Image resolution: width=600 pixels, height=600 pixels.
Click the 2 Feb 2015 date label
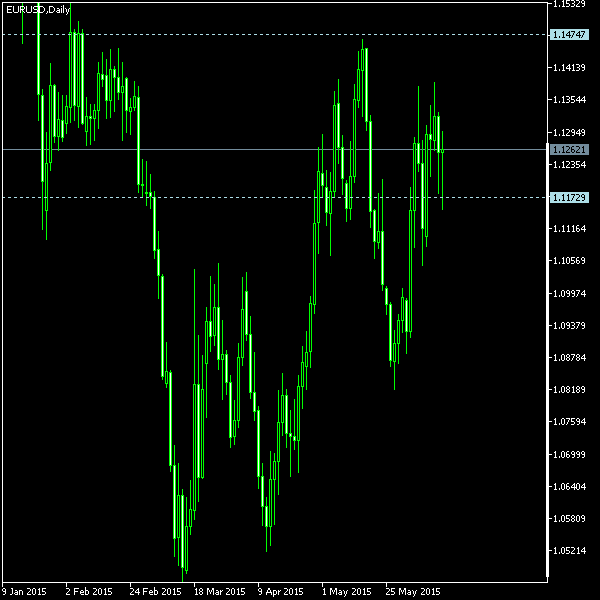point(89,592)
